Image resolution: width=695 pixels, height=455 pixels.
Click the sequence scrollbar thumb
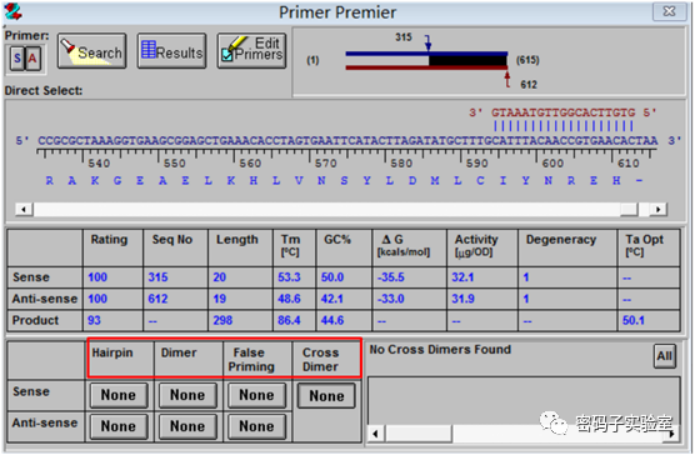629,209
